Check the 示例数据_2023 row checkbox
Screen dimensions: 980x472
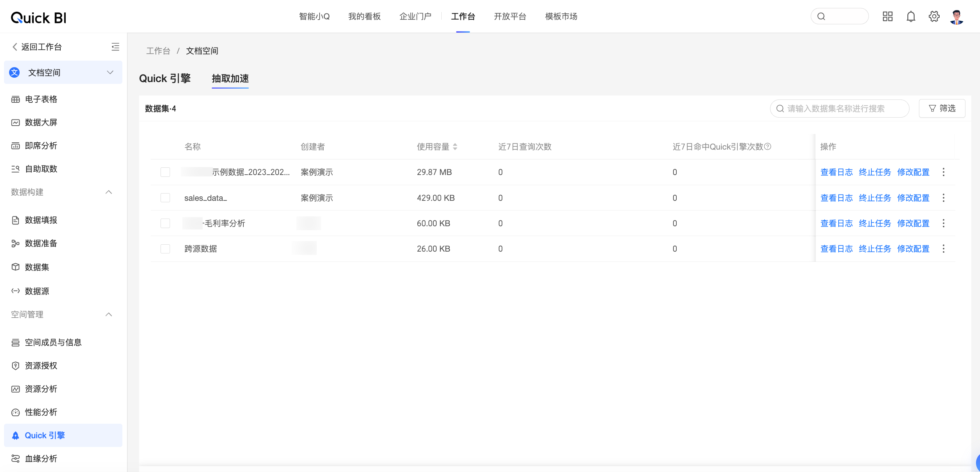pos(165,172)
